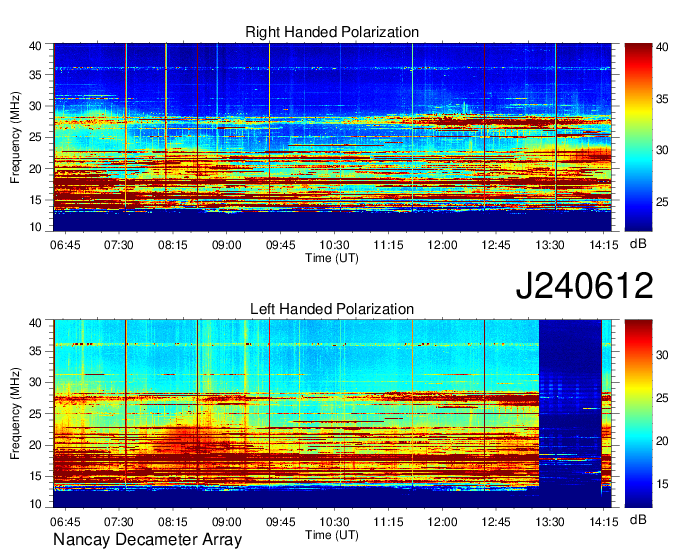Click the "Left Handed Polarization" plot title
680x552 pixels.
pos(332,309)
